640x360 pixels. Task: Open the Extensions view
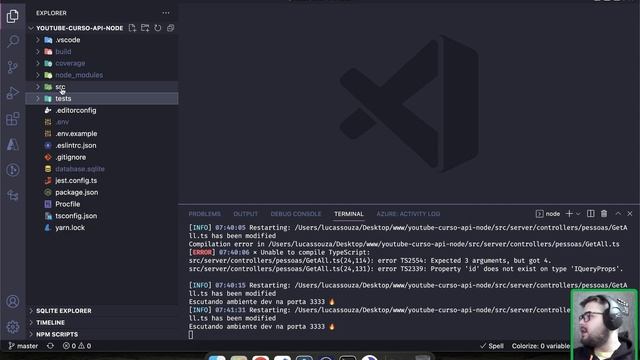pyautogui.click(x=13, y=119)
